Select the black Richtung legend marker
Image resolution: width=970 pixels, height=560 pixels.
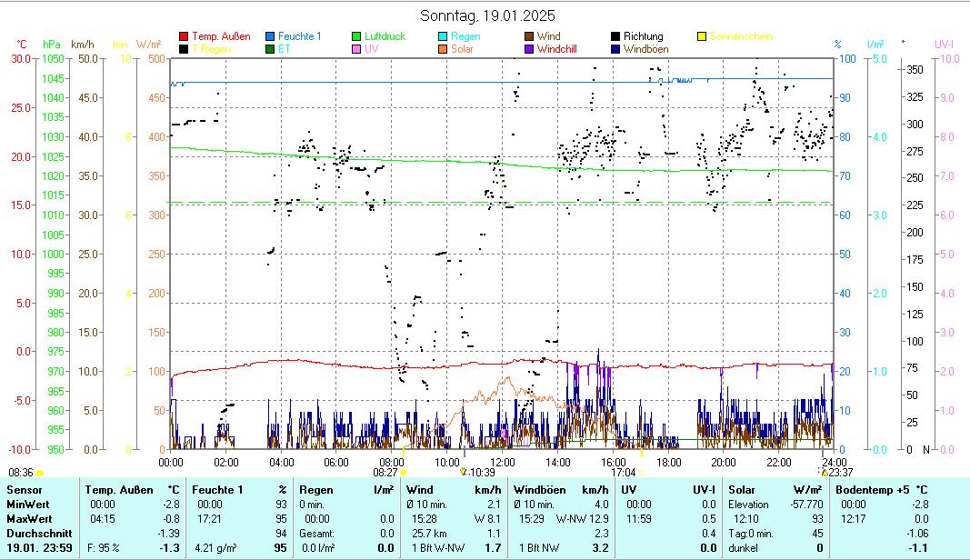[x=615, y=36]
